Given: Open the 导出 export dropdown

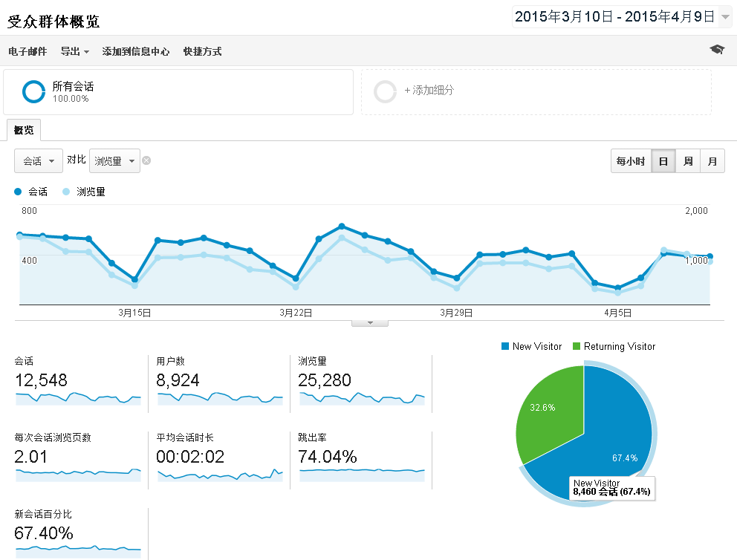Looking at the screenshot, I should coord(74,51).
